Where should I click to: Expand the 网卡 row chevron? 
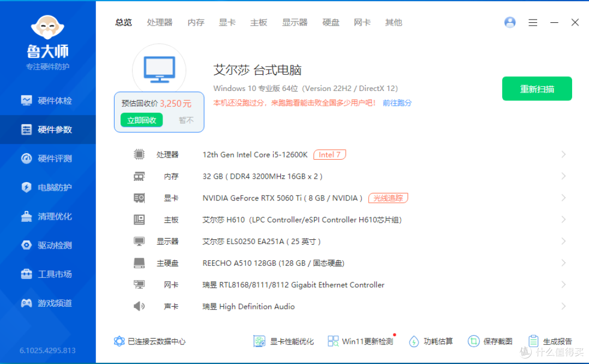563,285
